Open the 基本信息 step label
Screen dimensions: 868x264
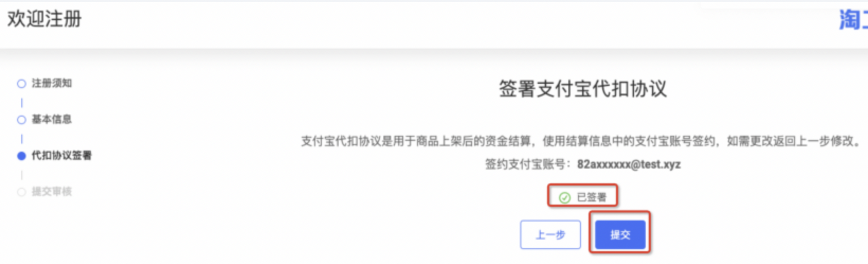(52, 119)
